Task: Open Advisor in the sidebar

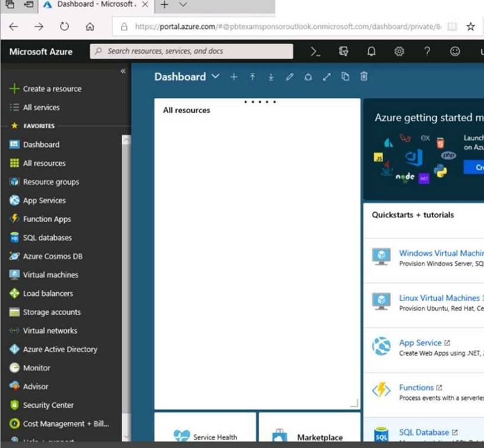Action: click(x=29, y=386)
